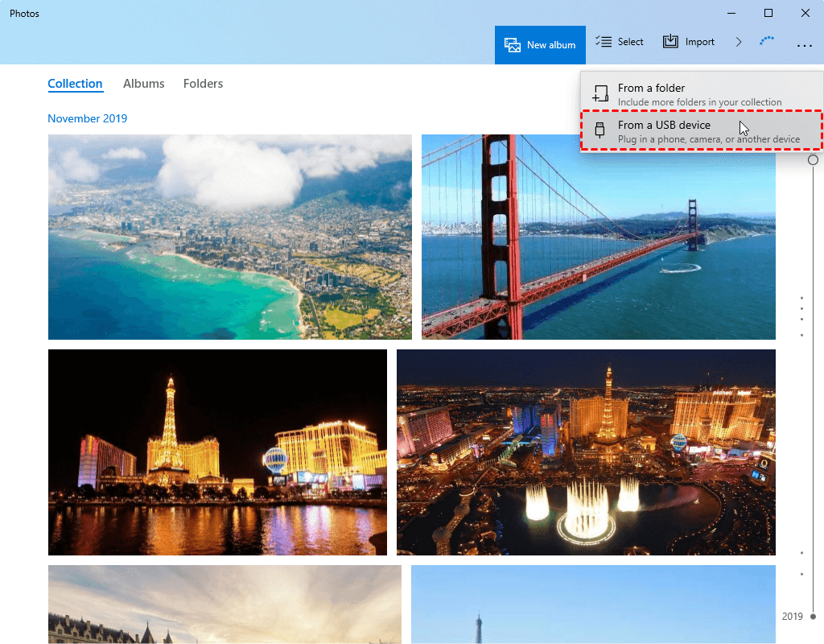
Task: Click the New album picture icon
Action: [513, 45]
